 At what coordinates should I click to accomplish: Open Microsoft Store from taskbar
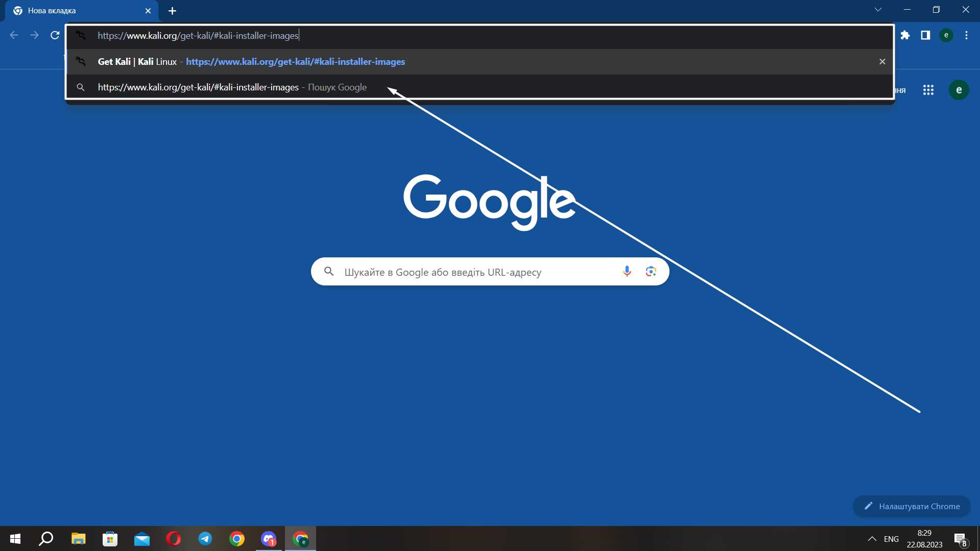pos(110,539)
